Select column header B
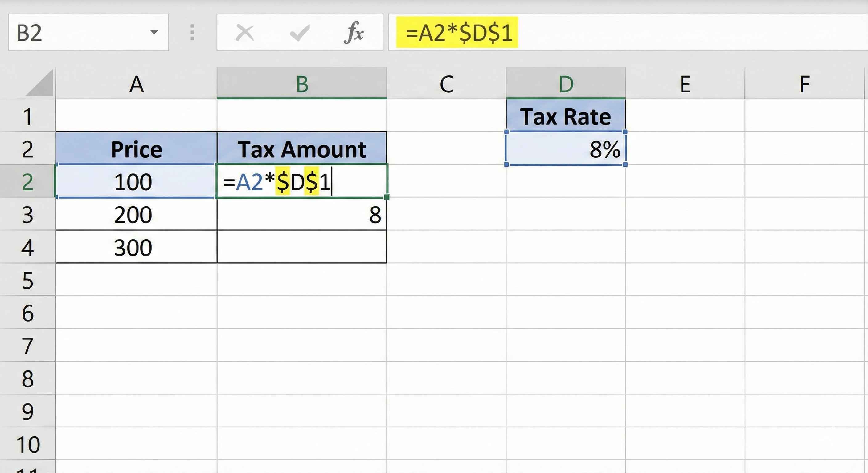The width and height of the screenshot is (868, 473). (302, 84)
